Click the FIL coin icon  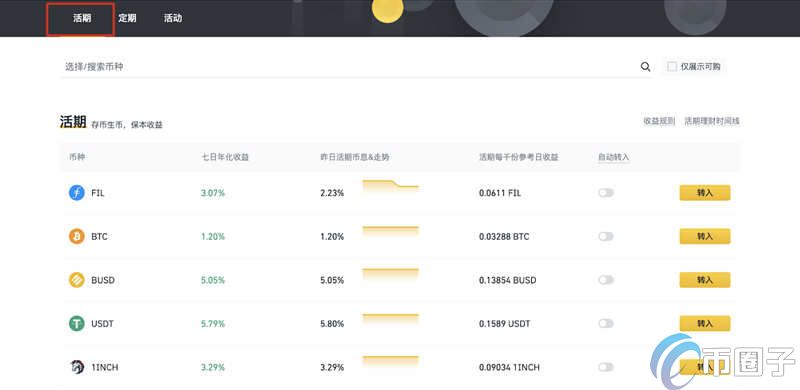(x=77, y=193)
